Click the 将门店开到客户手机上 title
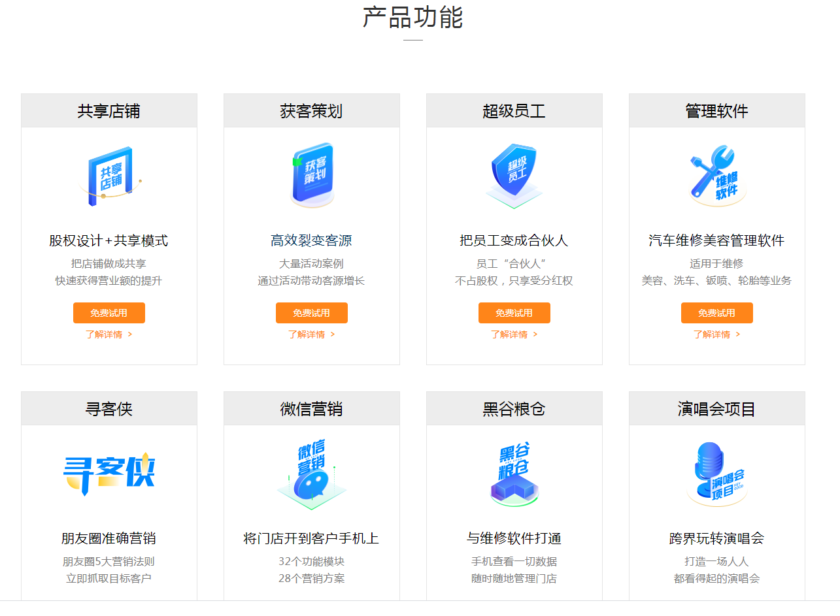This screenshot has width=840, height=616. [x=312, y=538]
